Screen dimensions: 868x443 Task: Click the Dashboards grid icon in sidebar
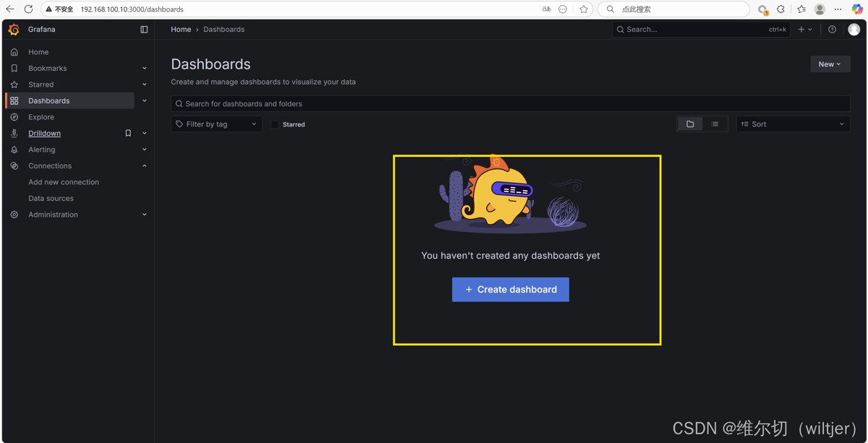click(14, 100)
